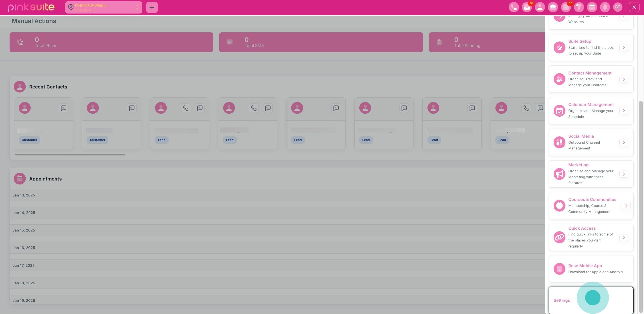Open the PINK-NEW-Whitne location dropdown
The width and height of the screenshot is (644, 314).
point(103,8)
